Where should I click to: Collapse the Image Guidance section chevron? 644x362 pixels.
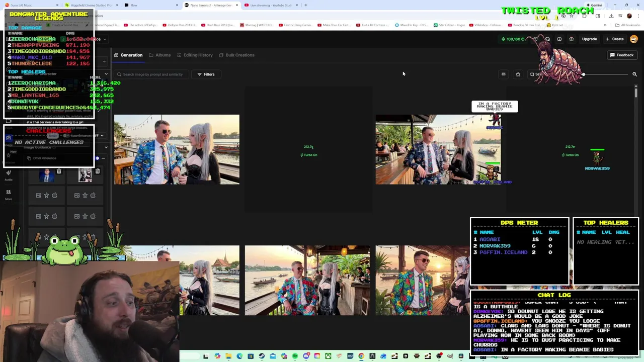tap(106, 147)
